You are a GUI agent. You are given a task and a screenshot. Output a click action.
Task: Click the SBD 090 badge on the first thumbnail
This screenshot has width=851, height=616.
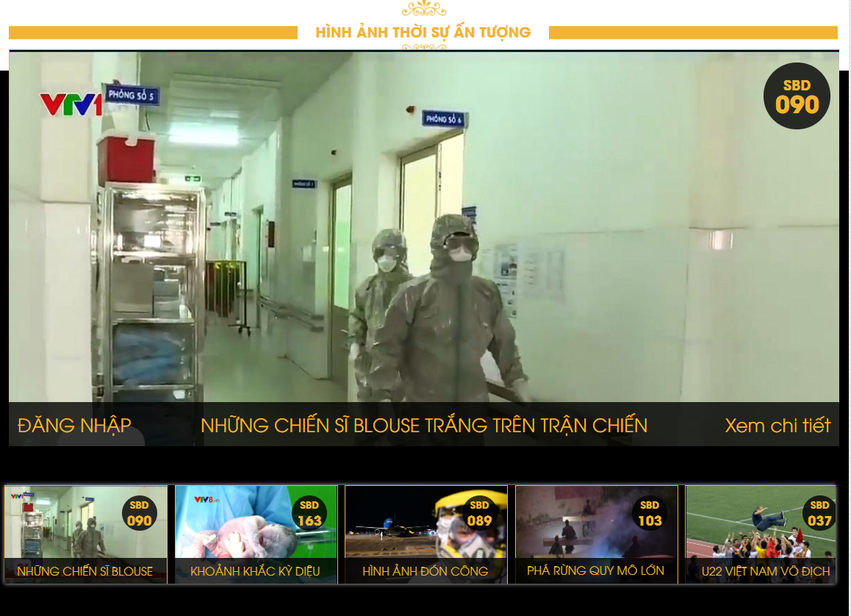click(139, 512)
